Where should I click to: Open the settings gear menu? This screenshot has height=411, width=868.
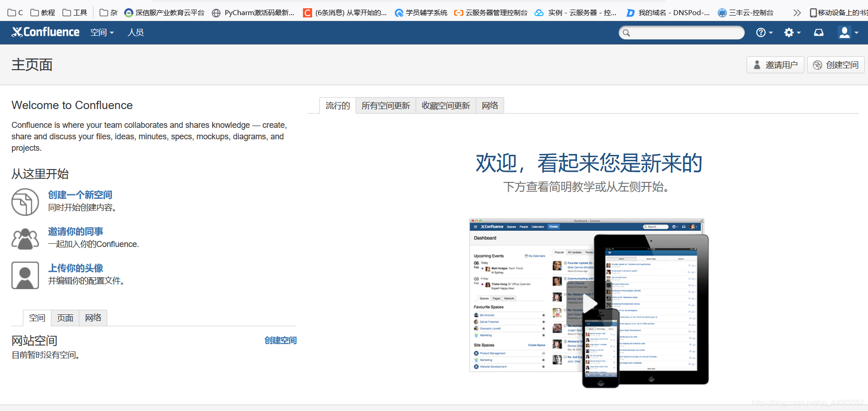[792, 33]
